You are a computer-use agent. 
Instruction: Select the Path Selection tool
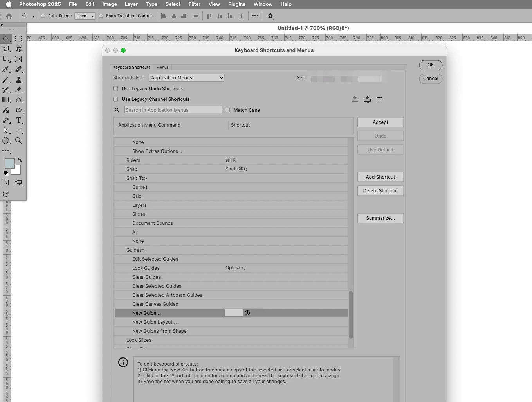pyautogui.click(x=5, y=131)
